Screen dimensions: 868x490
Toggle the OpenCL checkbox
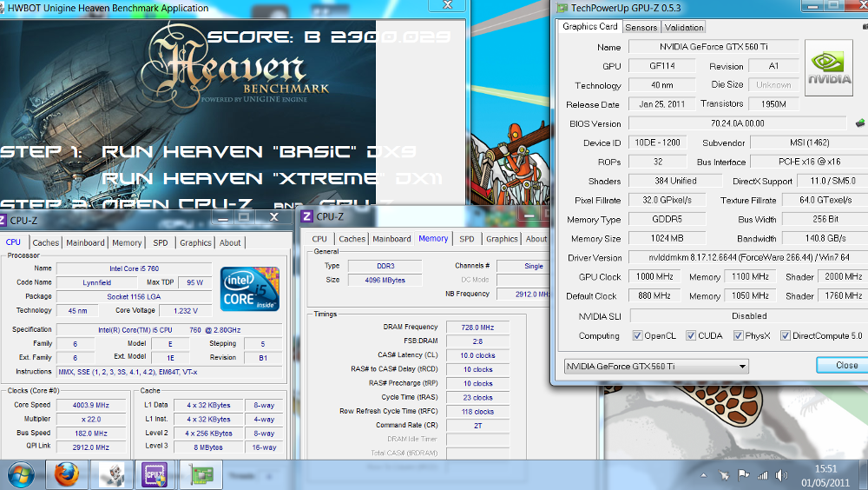[638, 335]
